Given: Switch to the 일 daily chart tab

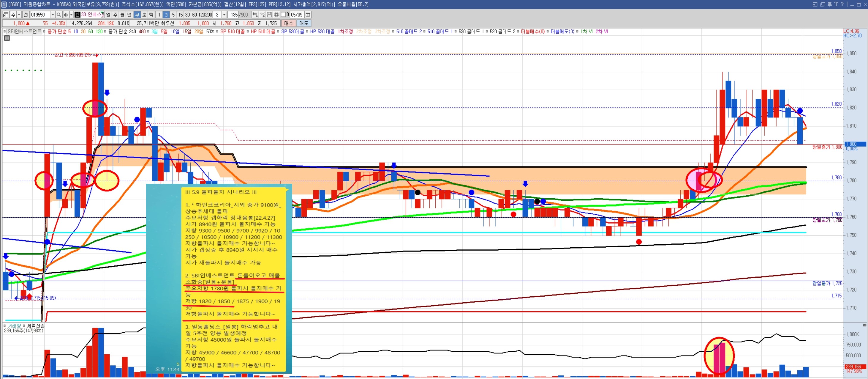Looking at the screenshot, I should point(108,15).
